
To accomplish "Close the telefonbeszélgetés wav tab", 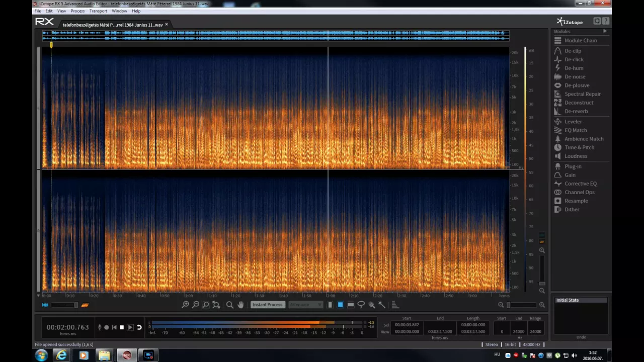I will [x=167, y=24].
